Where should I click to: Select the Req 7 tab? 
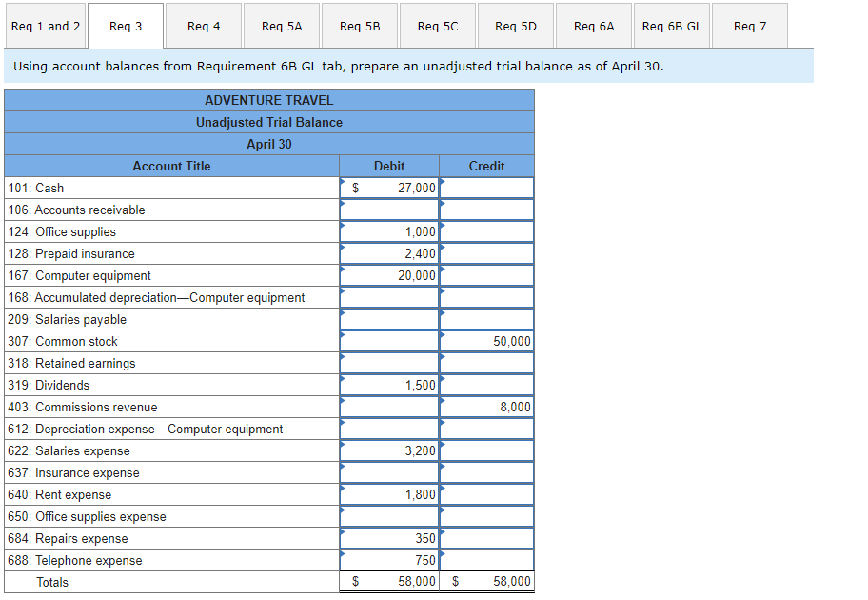[x=750, y=26]
